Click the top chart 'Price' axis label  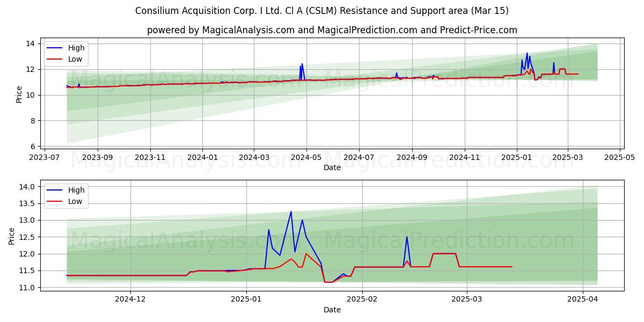click(x=19, y=94)
